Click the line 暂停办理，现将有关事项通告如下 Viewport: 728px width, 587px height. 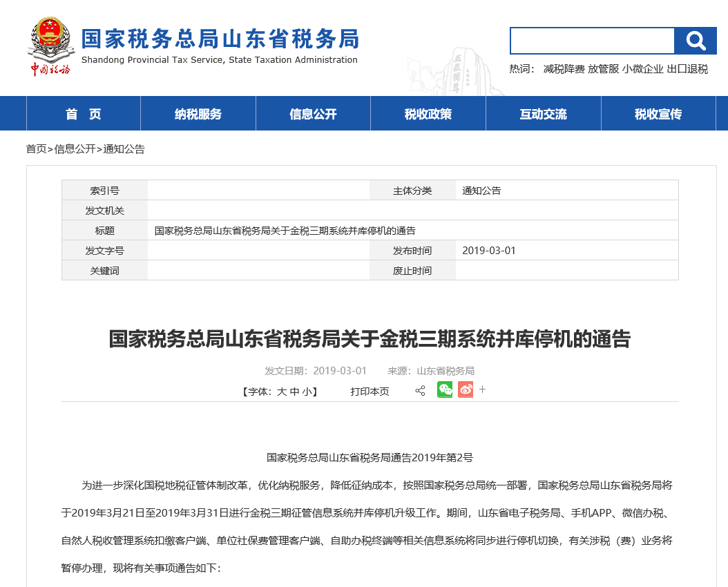pyautogui.click(x=141, y=568)
